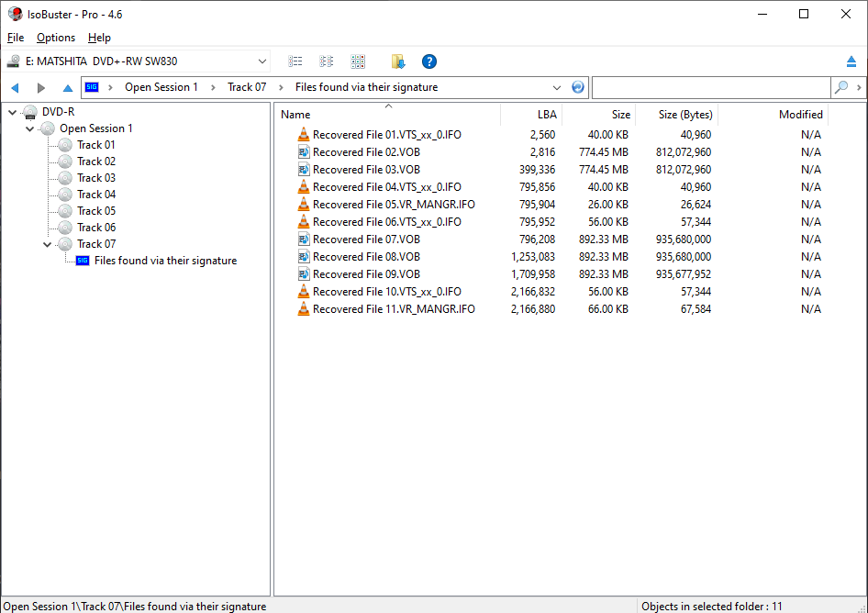Click the VLC icon of Recovered File 01
The height and width of the screenshot is (613, 868).
(304, 134)
